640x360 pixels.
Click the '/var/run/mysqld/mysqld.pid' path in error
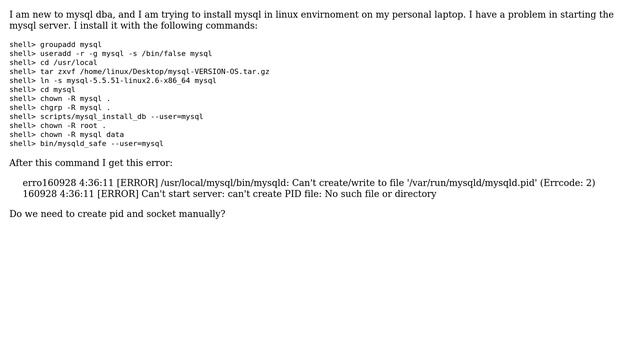(x=472, y=182)
